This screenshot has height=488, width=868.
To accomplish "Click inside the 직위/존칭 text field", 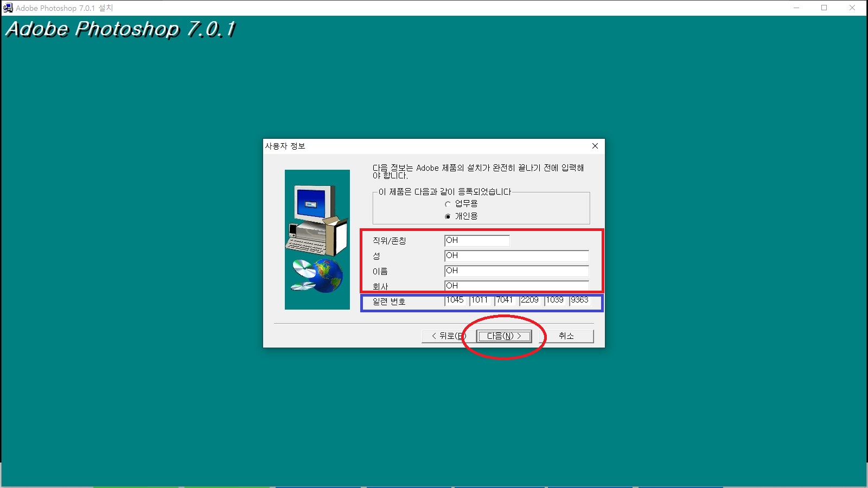I will 476,240.
